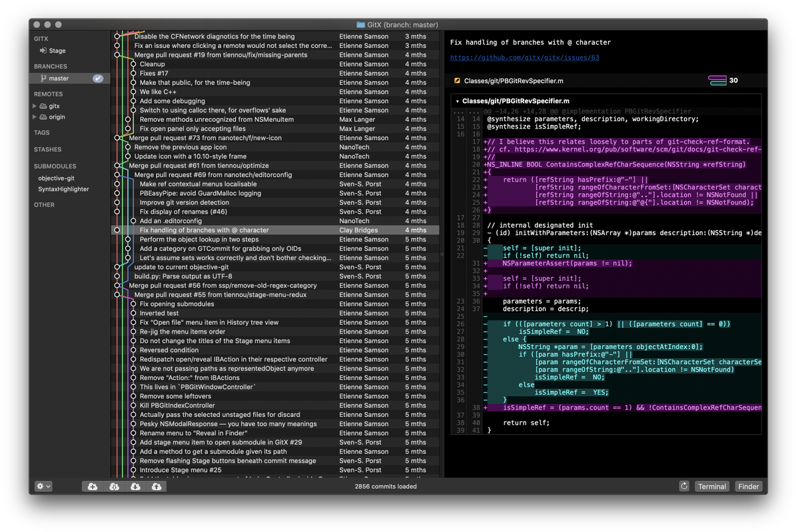Click the diff change bar showing 30
Viewport: 796px width, 532px height.
point(717,80)
